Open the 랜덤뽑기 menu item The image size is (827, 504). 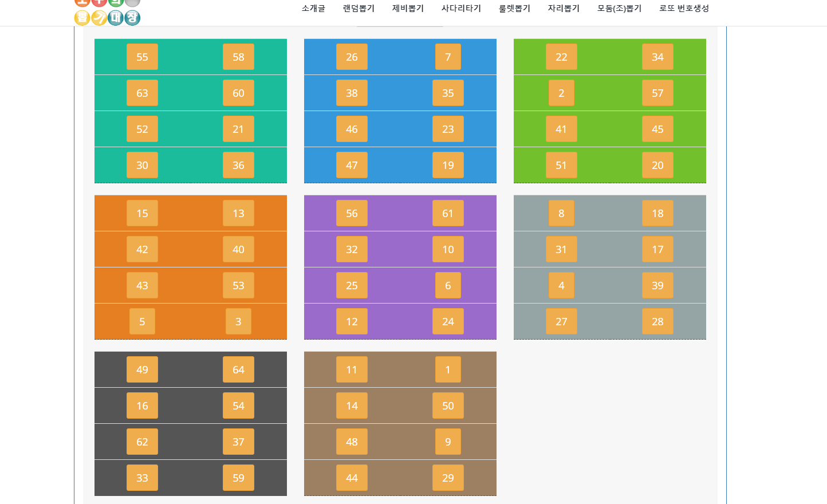(359, 9)
